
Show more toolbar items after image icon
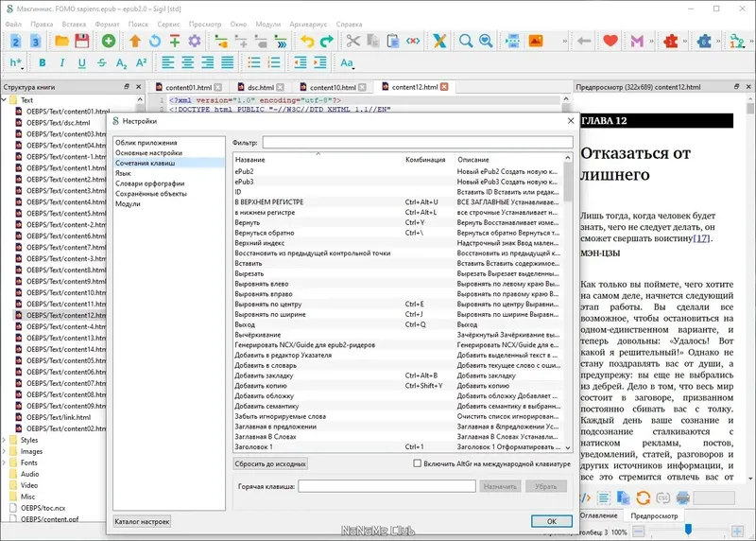[564, 42]
